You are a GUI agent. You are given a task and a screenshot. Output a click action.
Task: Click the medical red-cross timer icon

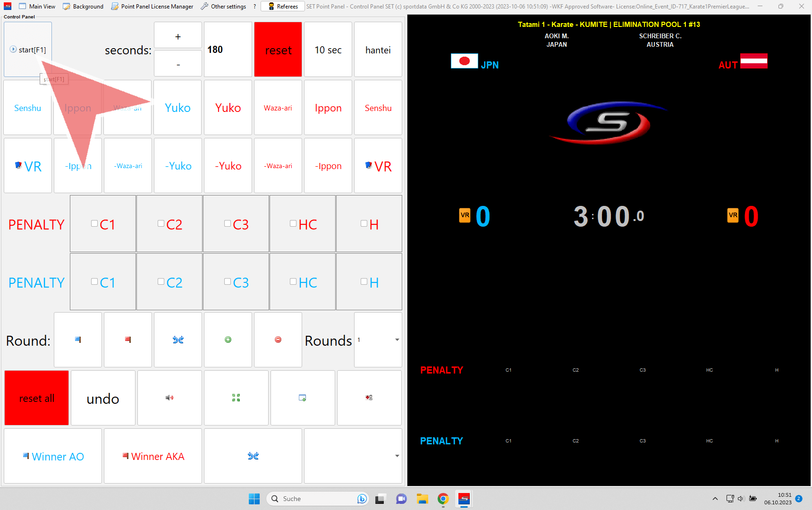(369, 398)
